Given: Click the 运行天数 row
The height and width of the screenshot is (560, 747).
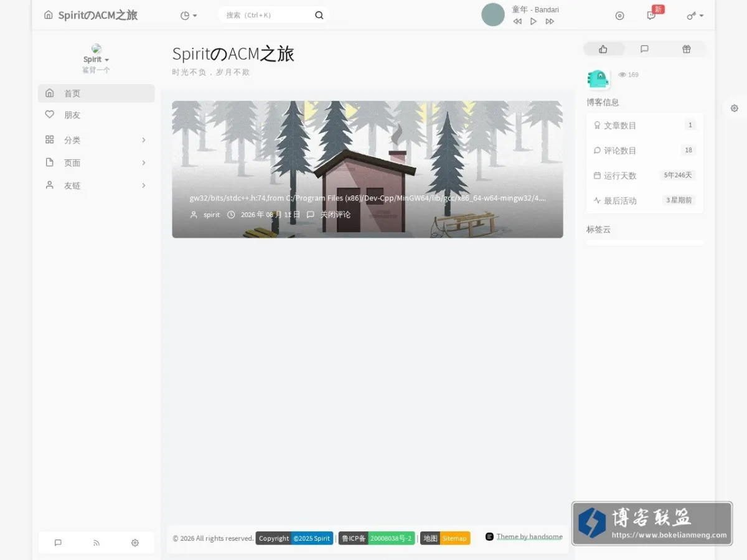Looking at the screenshot, I should click(644, 175).
